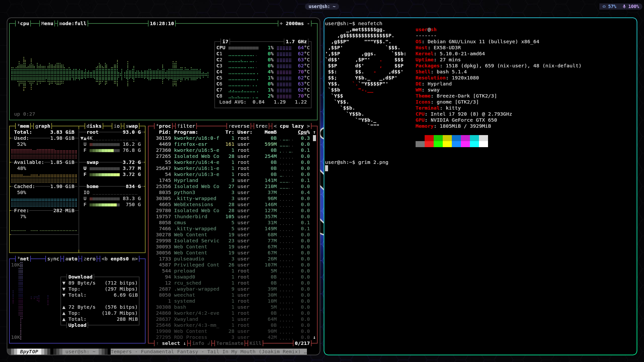The width and height of the screenshot is (644, 362).
Task: Click the left arrow before cpu lazy
Action: coord(275,126)
